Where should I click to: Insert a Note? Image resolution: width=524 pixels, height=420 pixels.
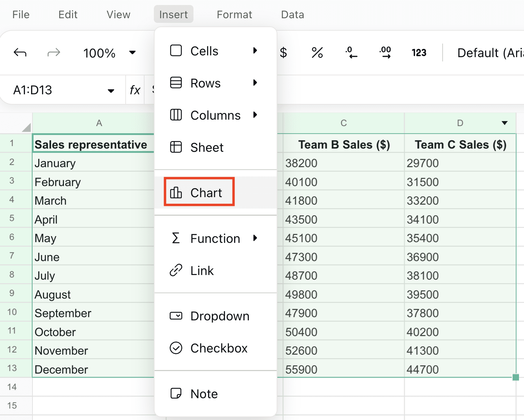[x=203, y=394]
